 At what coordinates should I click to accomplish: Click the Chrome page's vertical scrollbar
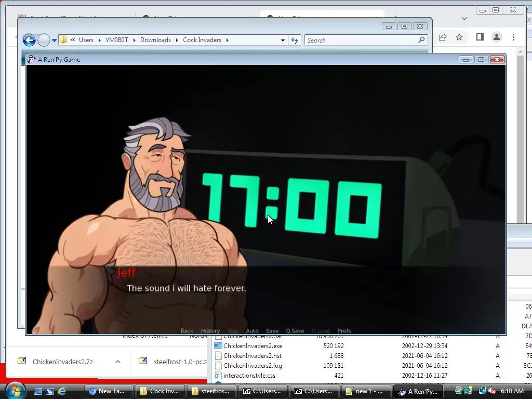tap(521, 136)
